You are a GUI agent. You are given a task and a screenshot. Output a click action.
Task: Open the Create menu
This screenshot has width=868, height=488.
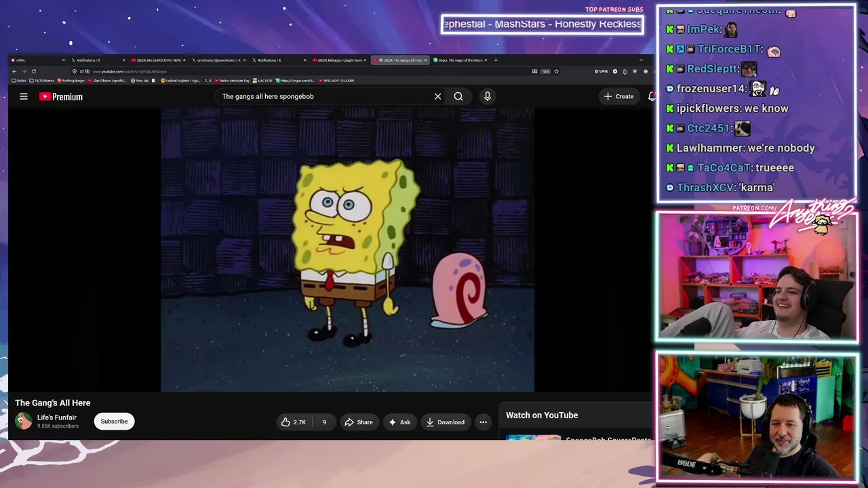pos(618,96)
